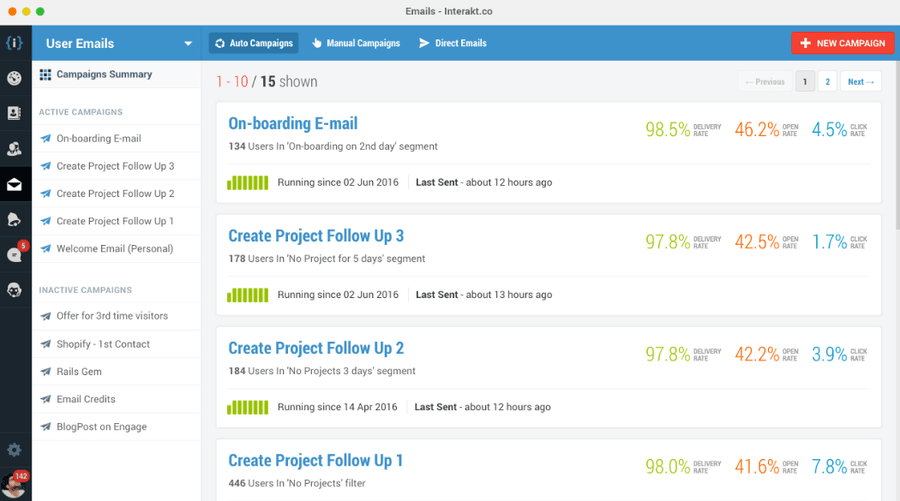Open the dashboard gauge icon in sidebar
This screenshot has height=501, width=900.
click(x=14, y=78)
